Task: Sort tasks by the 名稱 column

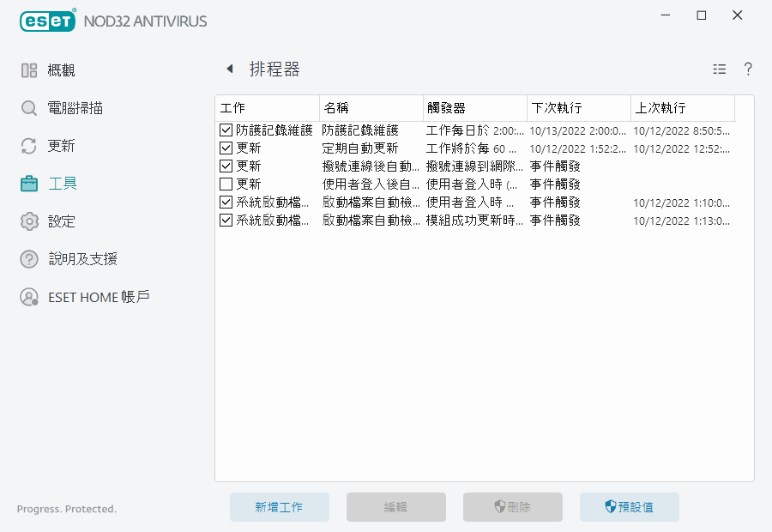Action: coord(369,107)
